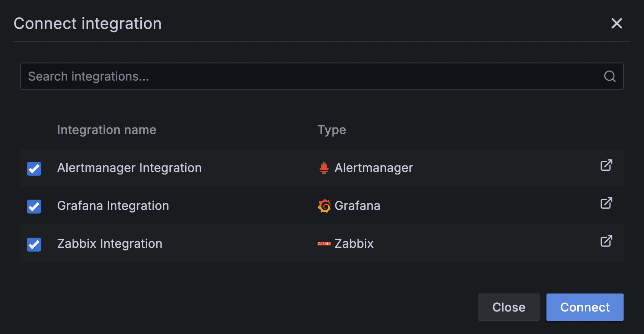Click the Integration name column header
644x334 pixels.
[x=107, y=129]
